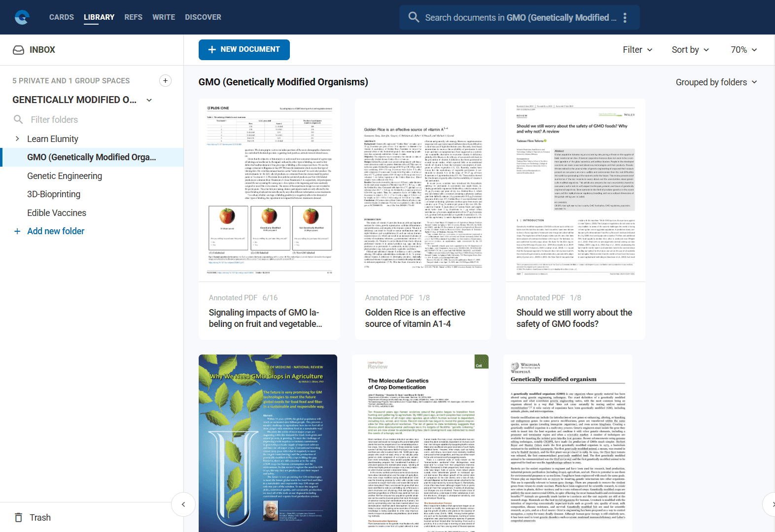
Task: Switch to the Cards tab
Action: click(x=62, y=17)
